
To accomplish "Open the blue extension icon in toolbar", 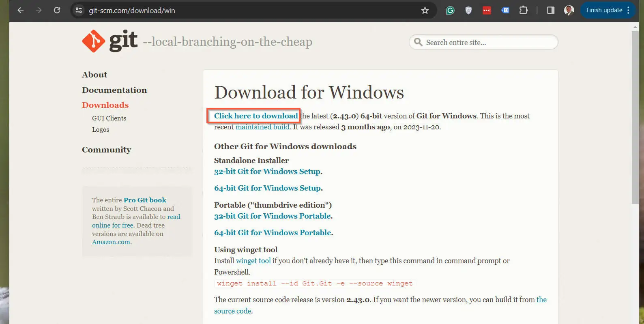I will (x=505, y=10).
